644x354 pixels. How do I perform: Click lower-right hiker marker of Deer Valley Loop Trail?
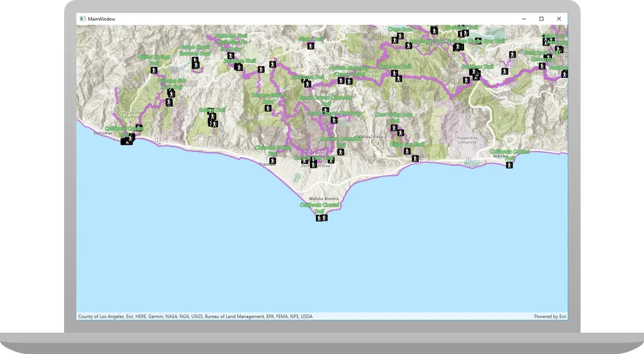(401, 133)
